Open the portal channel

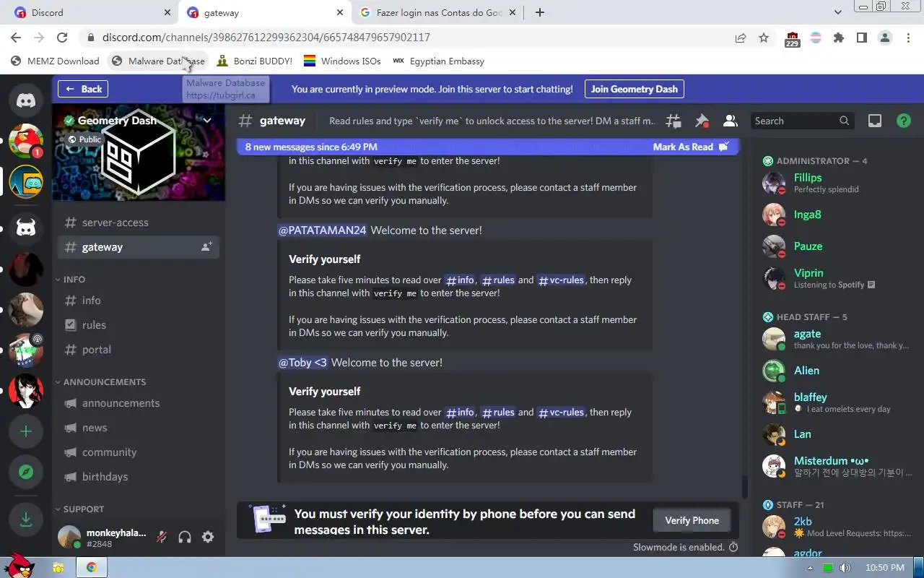(139, 350)
